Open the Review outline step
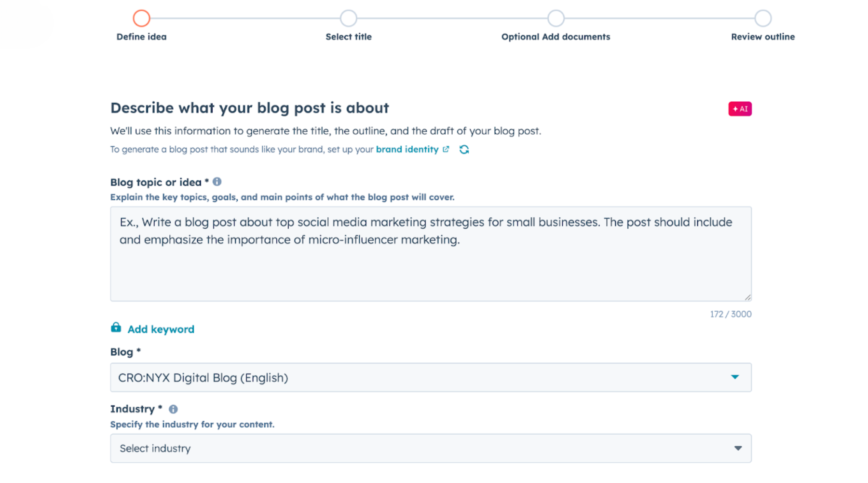The width and height of the screenshot is (868, 483). click(x=762, y=18)
